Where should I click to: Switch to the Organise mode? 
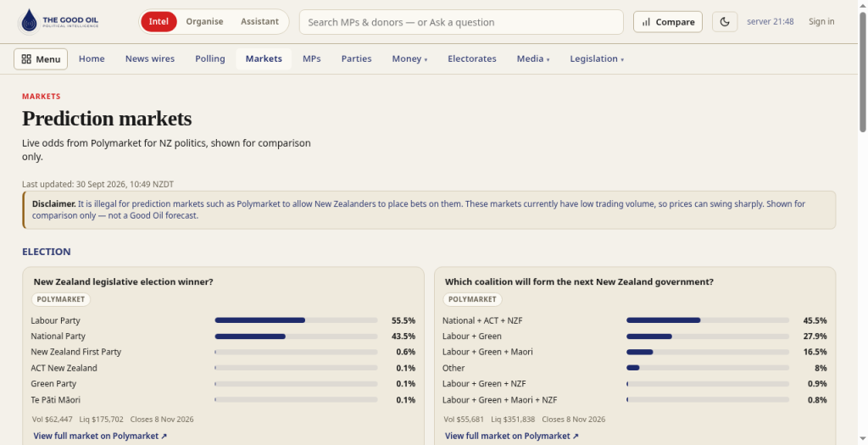[x=204, y=21]
